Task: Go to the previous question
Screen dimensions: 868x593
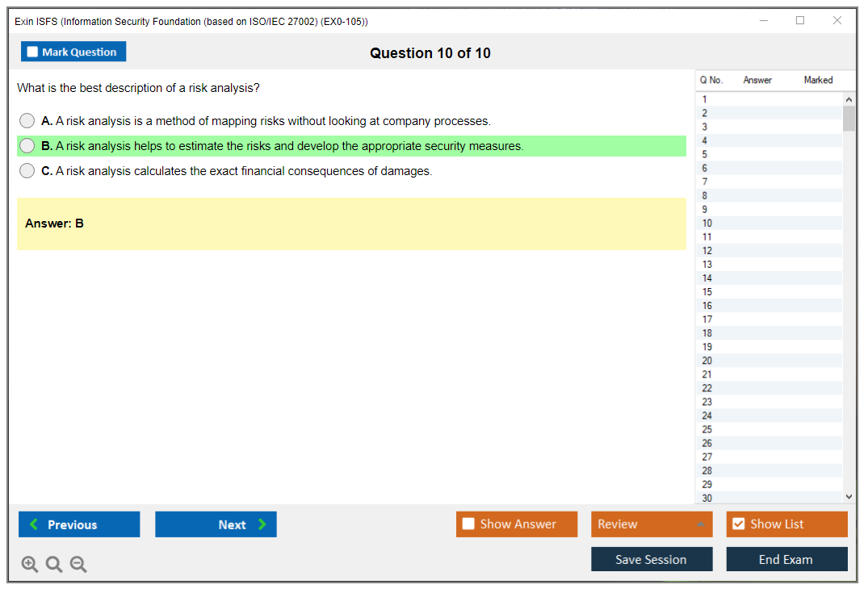Action: click(79, 524)
